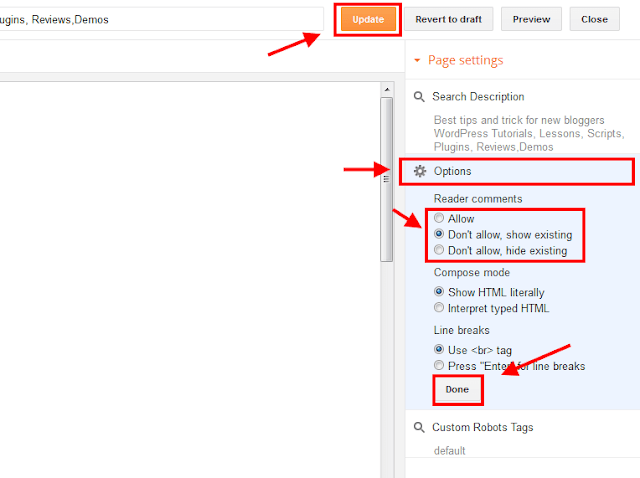Click Revert to draft button
Viewport: 640px width, 478px height.
[449, 19]
